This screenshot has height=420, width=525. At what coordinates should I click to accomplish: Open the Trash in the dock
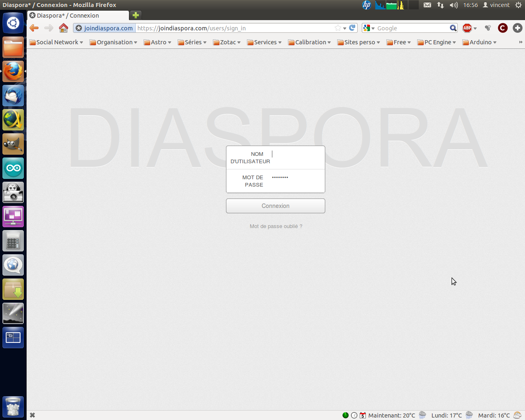(13, 406)
